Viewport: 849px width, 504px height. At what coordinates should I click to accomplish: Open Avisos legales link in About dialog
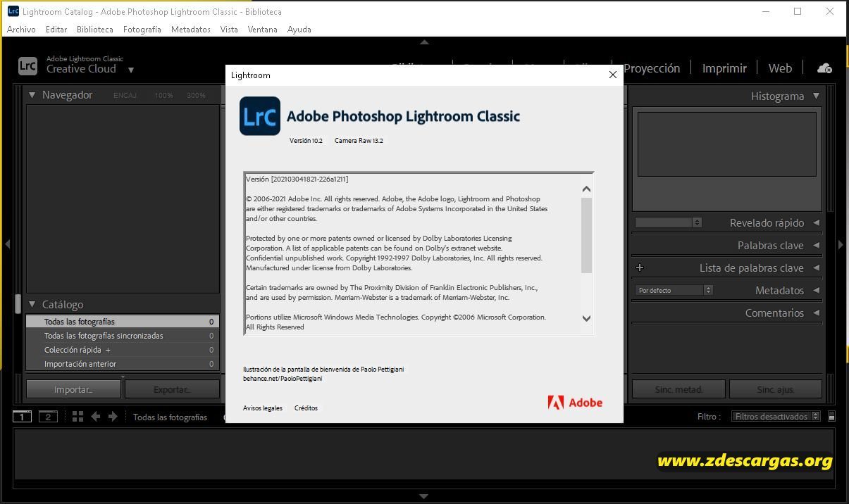[263, 408]
